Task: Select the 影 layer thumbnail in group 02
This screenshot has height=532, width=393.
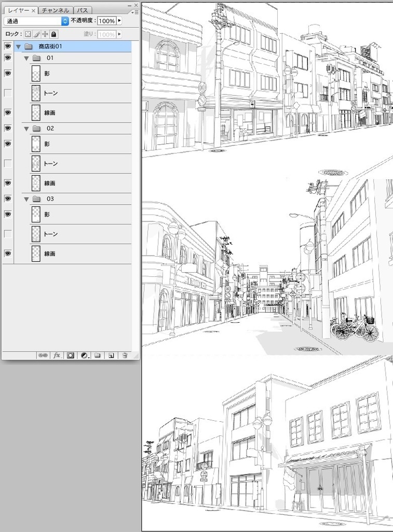Action: coord(36,144)
